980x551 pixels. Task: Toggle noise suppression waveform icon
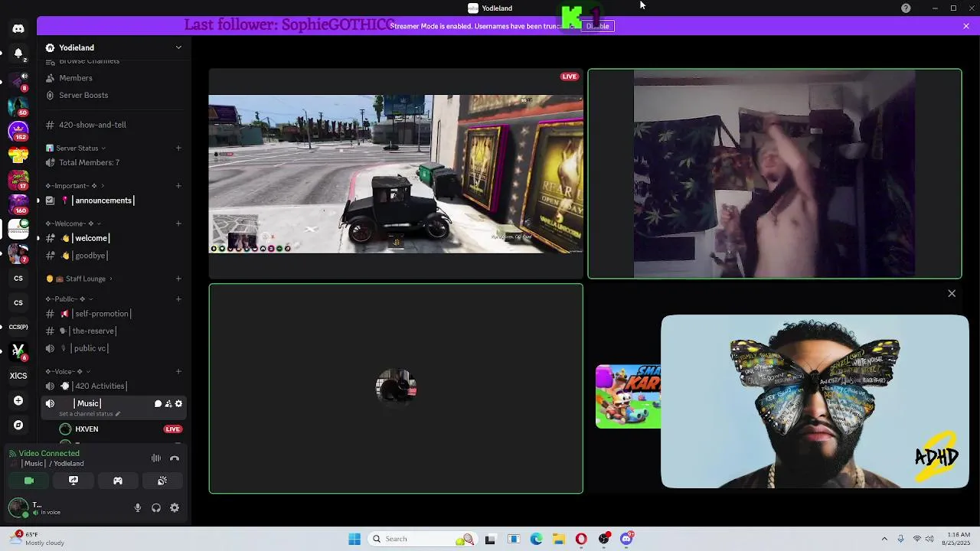coord(156,458)
